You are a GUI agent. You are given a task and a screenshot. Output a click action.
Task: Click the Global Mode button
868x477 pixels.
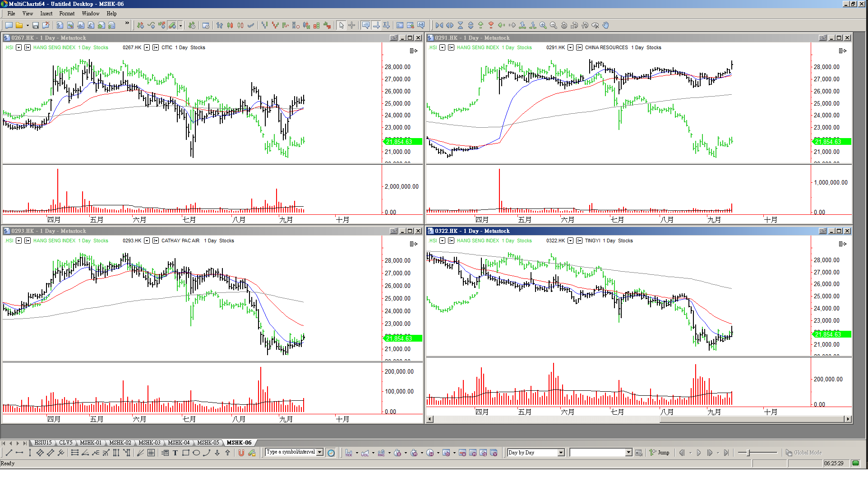(803, 453)
